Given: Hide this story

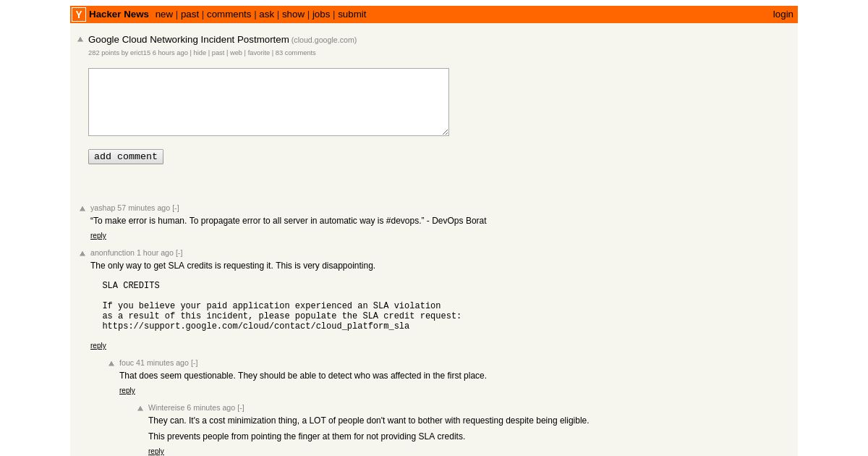Looking at the screenshot, I should 200,53.
